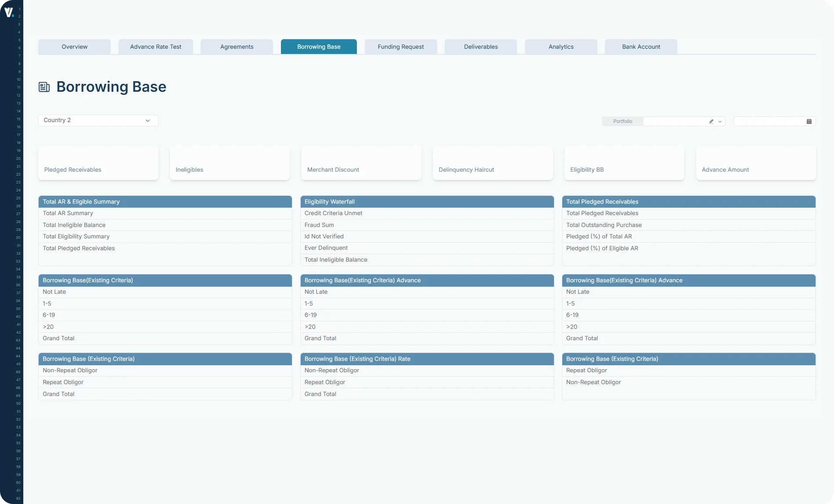Expand the chevron next to the edit pencil
The width and height of the screenshot is (834, 504).
[720, 122]
